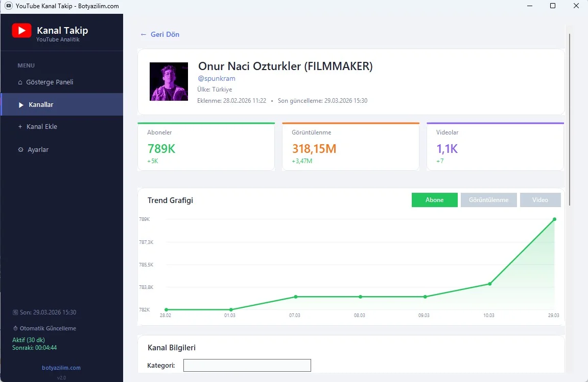
Task: Open the @spunkram channel handle link
Action: click(217, 78)
